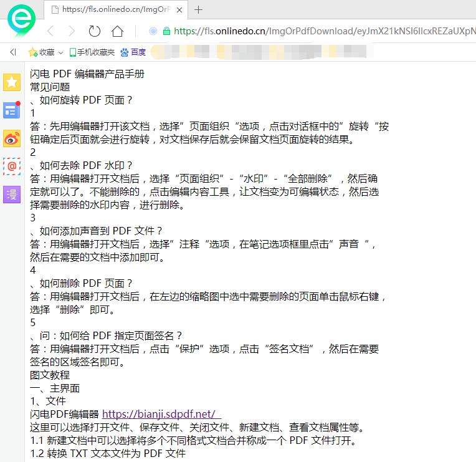Focus the address bar URL
Viewport: 476px width, 462px height.
click(325, 31)
